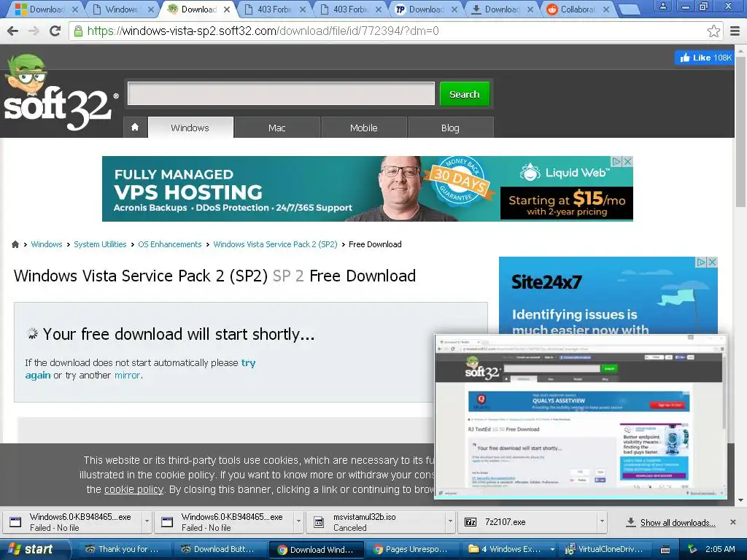Viewport: 747px width, 560px height.
Task: Expand options for 7z2107.exe download
Action: click(602, 521)
